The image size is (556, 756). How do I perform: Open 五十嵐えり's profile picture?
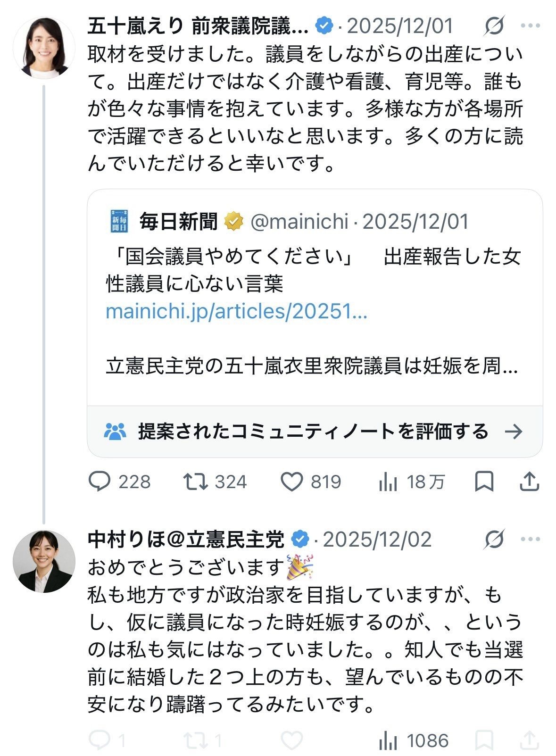44,47
